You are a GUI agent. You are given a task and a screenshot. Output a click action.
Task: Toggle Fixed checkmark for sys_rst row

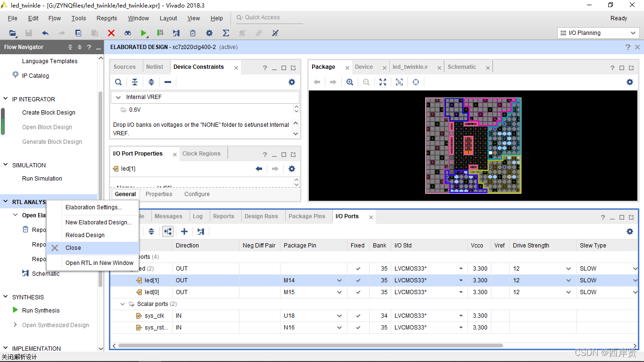click(358, 328)
